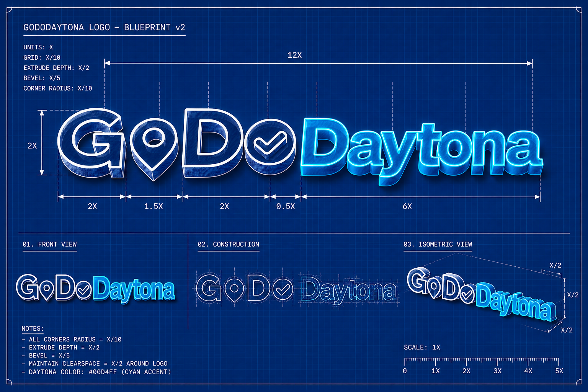The height and width of the screenshot is (392, 588).
Task: Click the "2X" width label under the letter G
Action: coord(92,206)
